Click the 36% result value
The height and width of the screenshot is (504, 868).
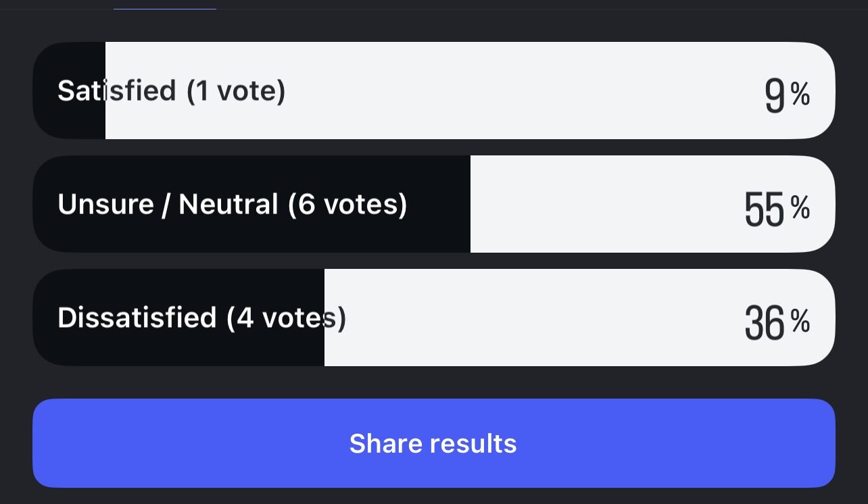click(x=764, y=322)
